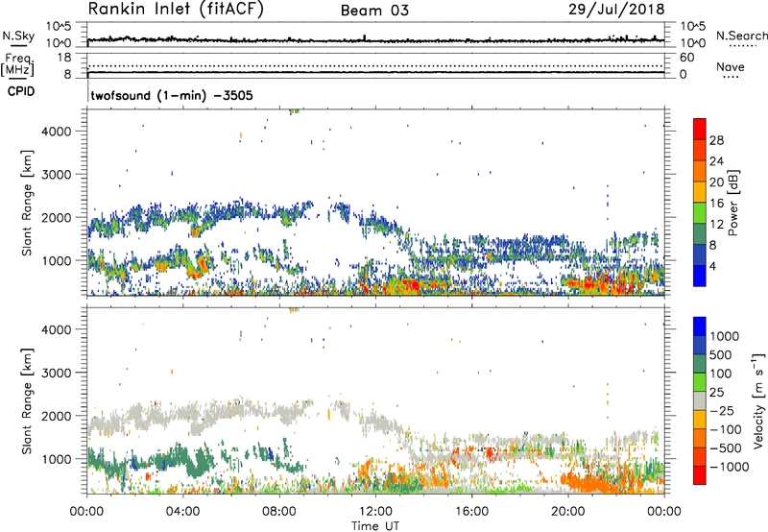The height and width of the screenshot is (532, 768).
Task: Click the Velocity colorbar tick label '-500'
Action: 726,447
